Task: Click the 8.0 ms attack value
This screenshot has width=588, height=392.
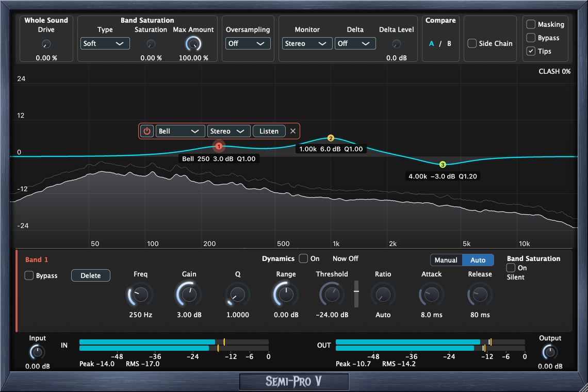Action: (431, 315)
